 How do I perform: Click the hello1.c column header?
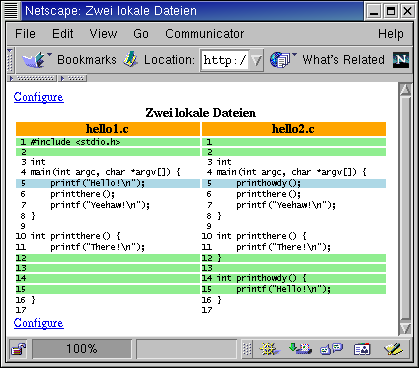tap(108, 129)
